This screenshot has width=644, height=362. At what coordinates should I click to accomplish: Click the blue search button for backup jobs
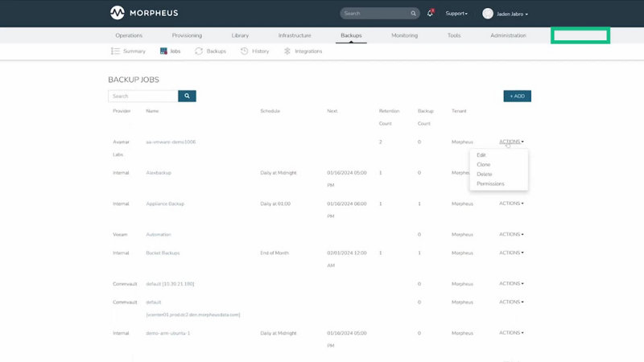click(x=187, y=96)
